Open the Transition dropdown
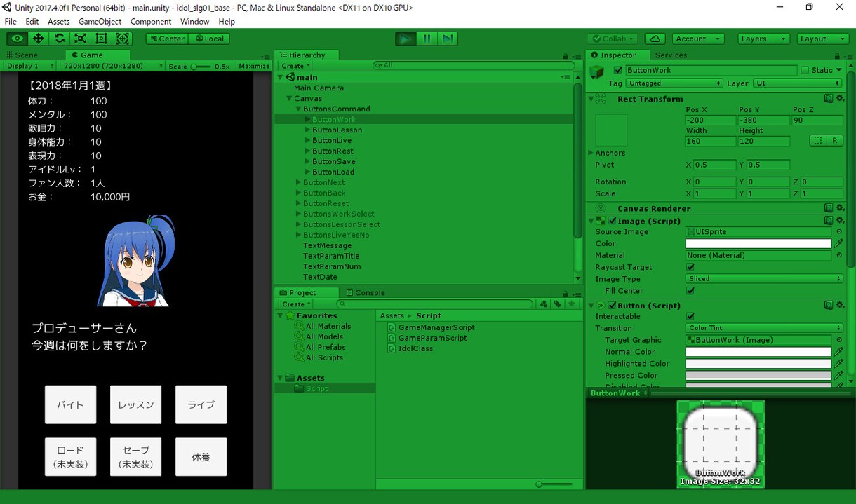Viewport: 856px width, 504px height. coord(764,328)
